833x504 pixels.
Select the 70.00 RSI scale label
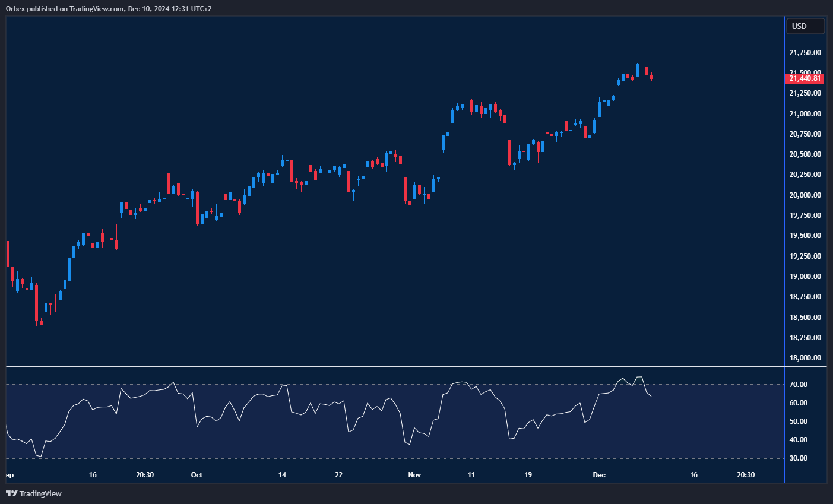[799, 385]
